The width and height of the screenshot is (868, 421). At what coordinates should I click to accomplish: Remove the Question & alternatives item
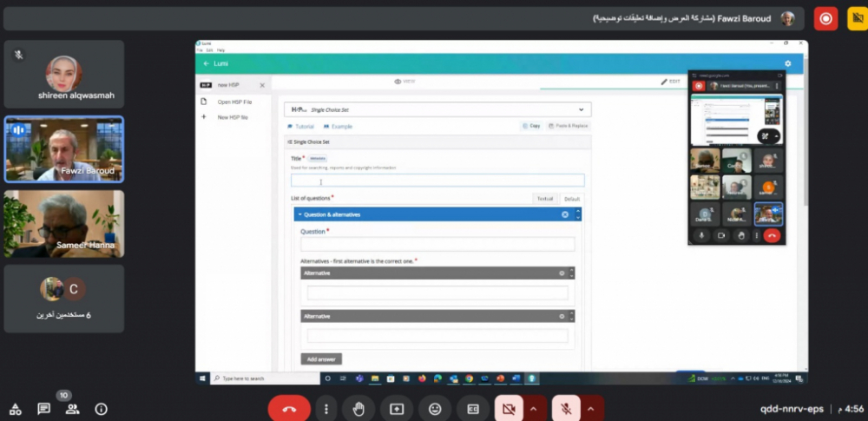565,214
